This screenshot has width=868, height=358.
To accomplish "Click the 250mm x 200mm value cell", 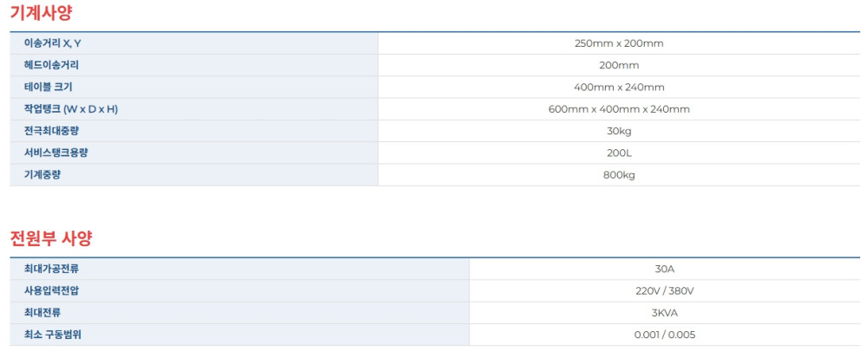I will pyautogui.click(x=619, y=43).
